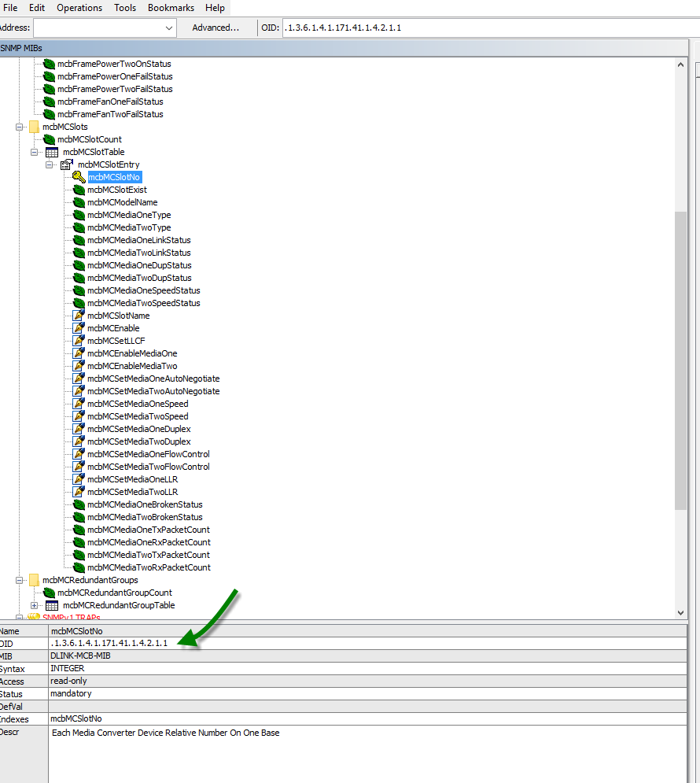The width and height of the screenshot is (700, 783).
Task: Select mcbMCMediaTwoType tree node
Action: [x=129, y=227]
